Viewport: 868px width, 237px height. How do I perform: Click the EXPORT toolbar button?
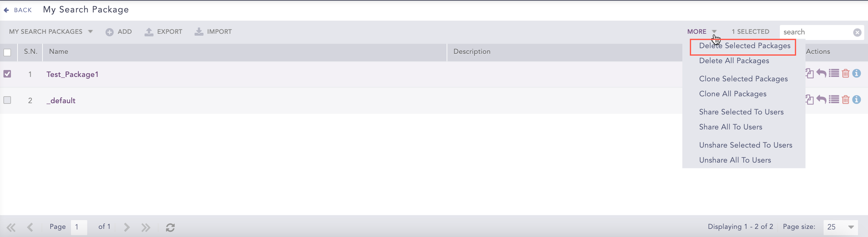[x=163, y=32]
